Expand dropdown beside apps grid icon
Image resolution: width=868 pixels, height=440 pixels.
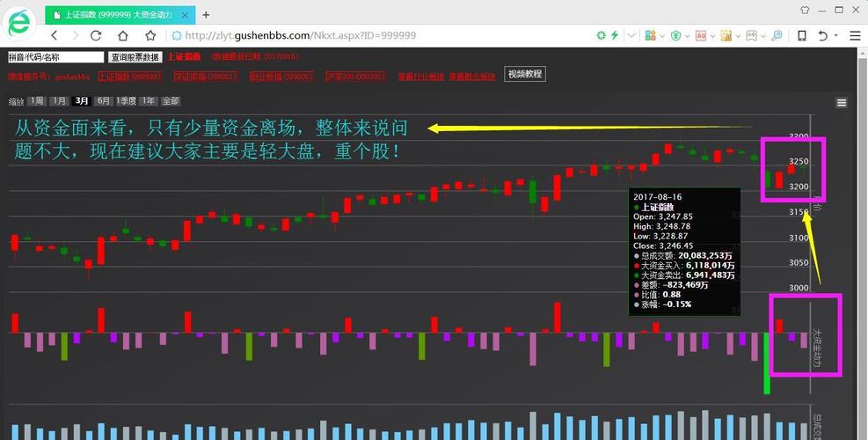pyautogui.click(x=662, y=36)
